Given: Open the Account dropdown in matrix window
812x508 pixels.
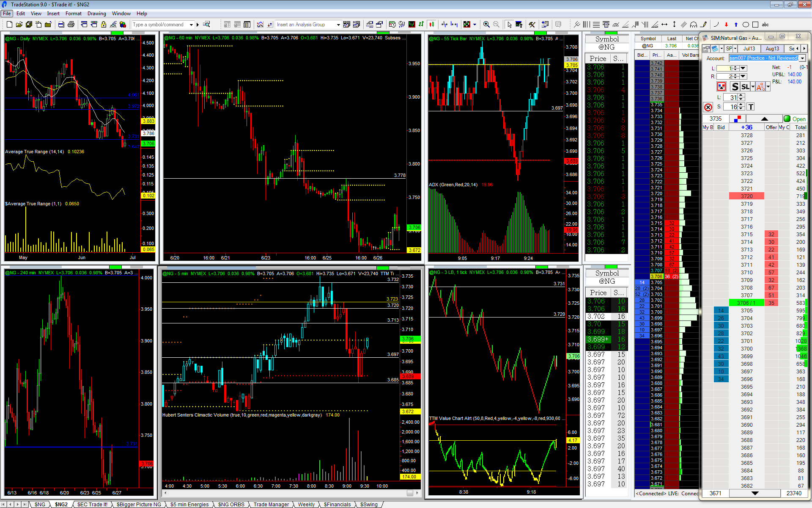Looking at the screenshot, I should [x=802, y=58].
